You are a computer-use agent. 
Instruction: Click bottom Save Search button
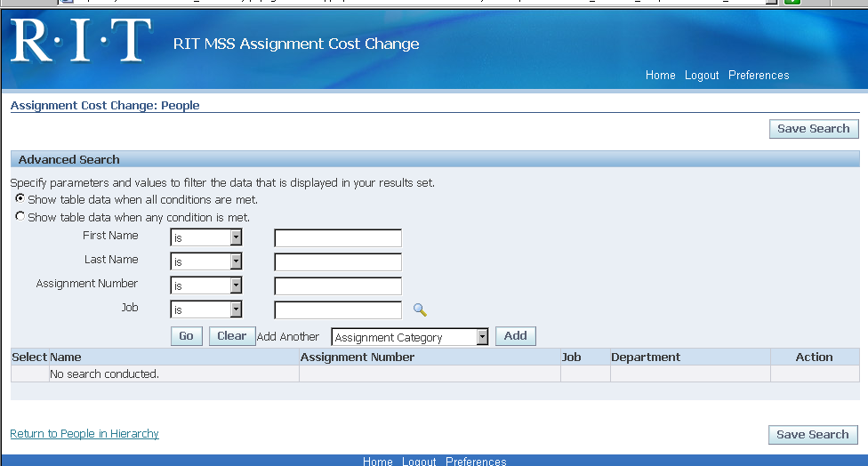813,435
